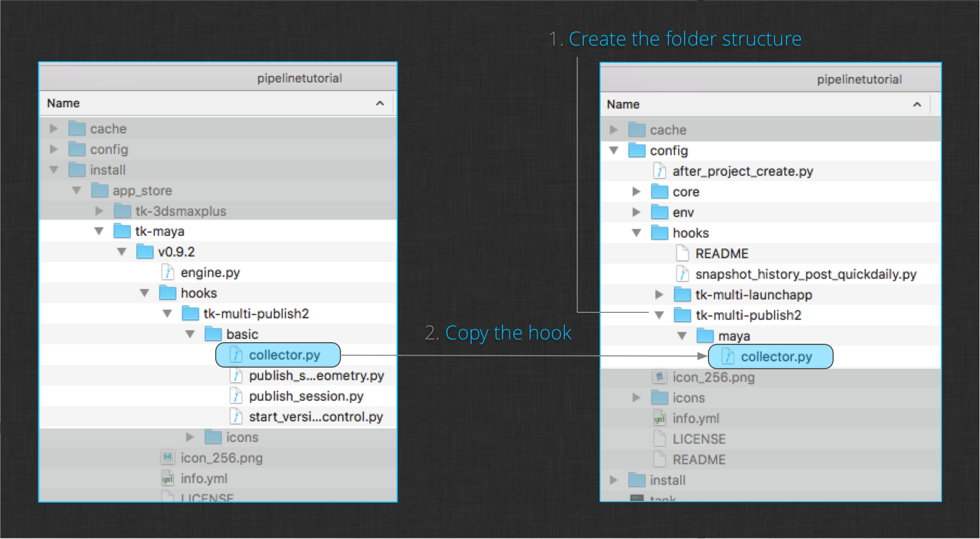This screenshot has height=539, width=980.
Task: Click the tk-maya folder icon
Action: 122,231
